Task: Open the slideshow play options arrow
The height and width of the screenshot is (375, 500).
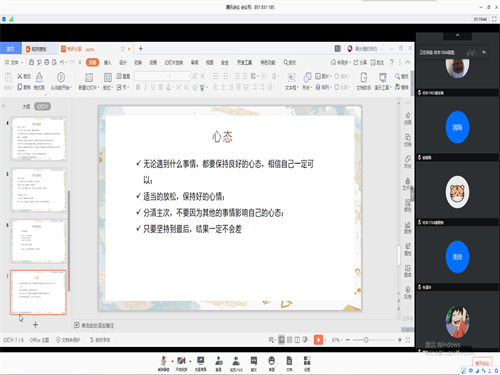Action: 325,340
